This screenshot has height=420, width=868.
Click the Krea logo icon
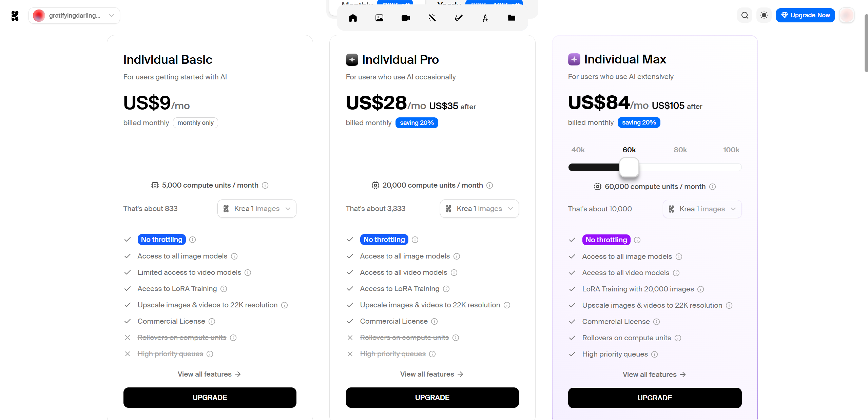click(x=15, y=16)
